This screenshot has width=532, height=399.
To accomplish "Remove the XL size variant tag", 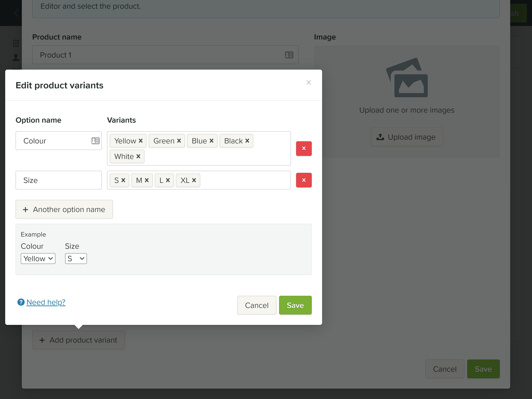I will [x=194, y=180].
